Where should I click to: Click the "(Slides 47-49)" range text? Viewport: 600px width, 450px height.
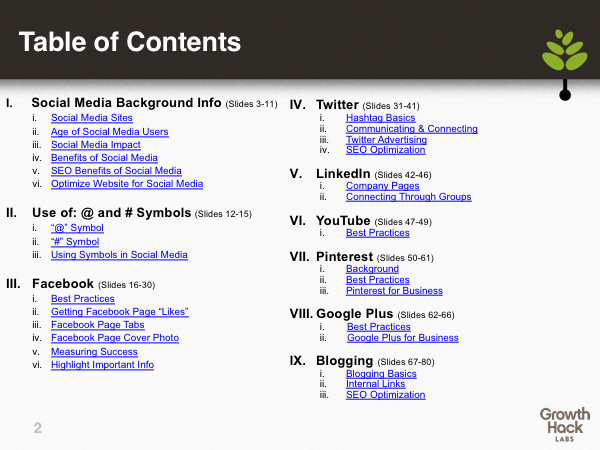403,222
